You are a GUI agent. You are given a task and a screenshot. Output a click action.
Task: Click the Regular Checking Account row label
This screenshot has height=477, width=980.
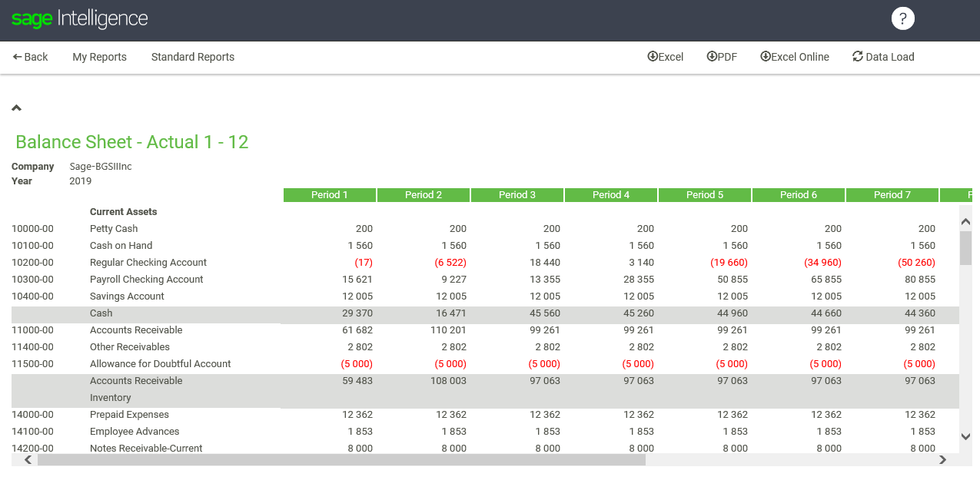[x=148, y=263]
